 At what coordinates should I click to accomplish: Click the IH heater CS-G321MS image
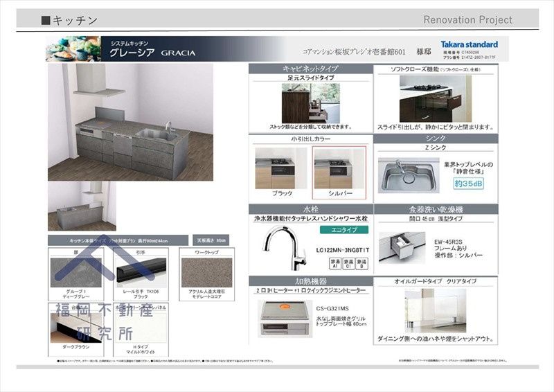tap(285, 319)
